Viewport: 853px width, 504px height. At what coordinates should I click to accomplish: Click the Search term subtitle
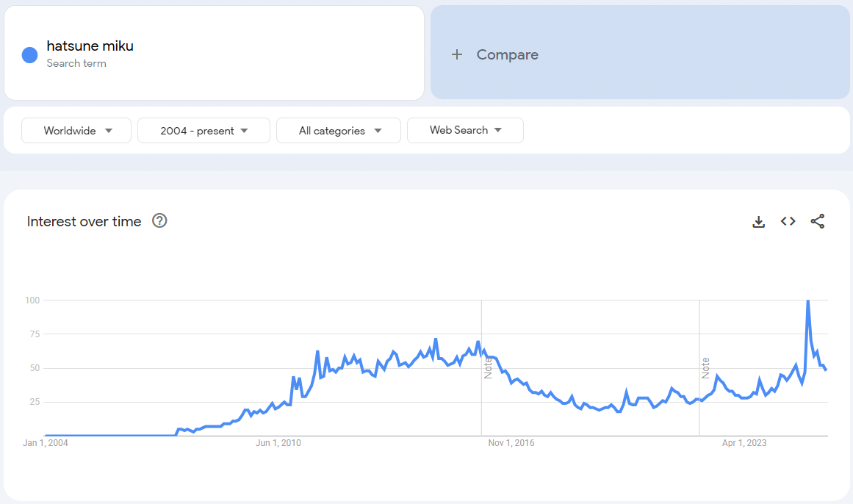76,63
